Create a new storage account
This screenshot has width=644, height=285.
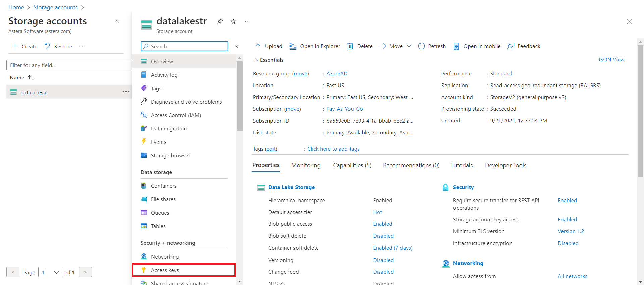pos(24,46)
